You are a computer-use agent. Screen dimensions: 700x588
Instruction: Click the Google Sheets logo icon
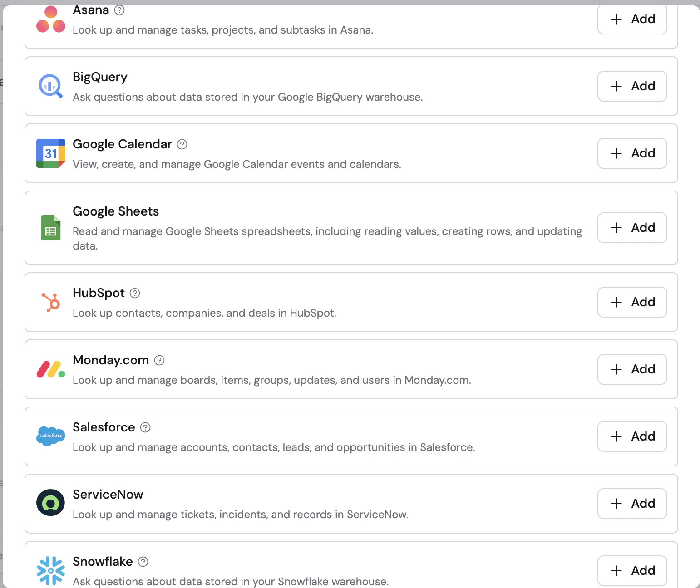51,228
